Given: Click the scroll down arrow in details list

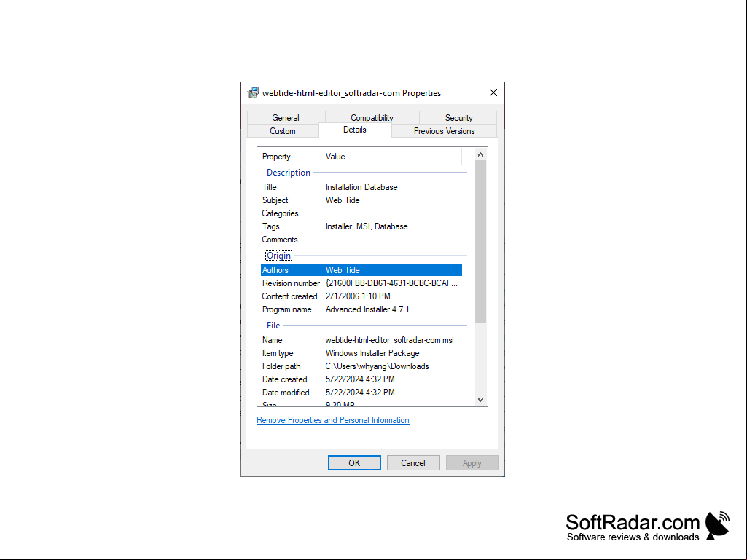Looking at the screenshot, I should pyautogui.click(x=480, y=400).
